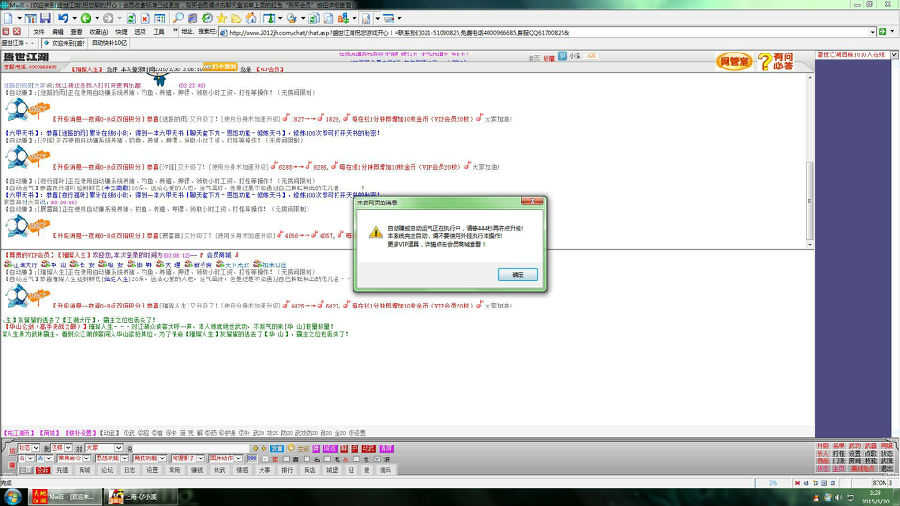Click the yellow folder icon in toolbar
Screen dimensions: 900x506
pos(236,19)
